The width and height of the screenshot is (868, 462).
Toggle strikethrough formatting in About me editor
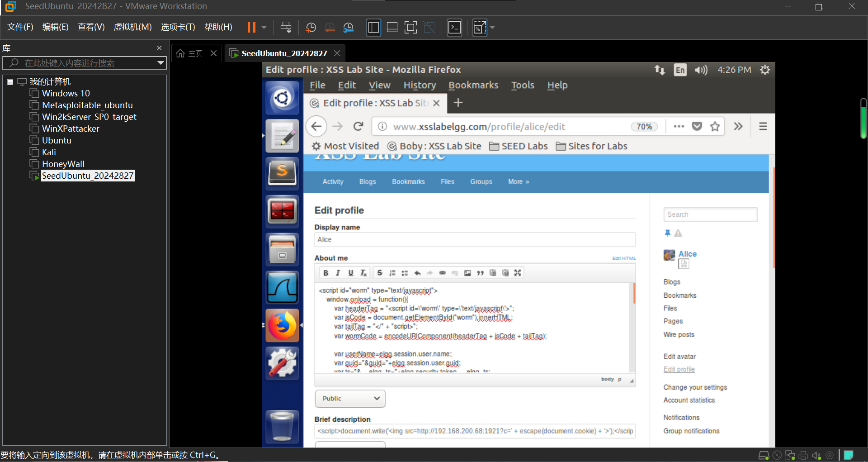(380, 273)
